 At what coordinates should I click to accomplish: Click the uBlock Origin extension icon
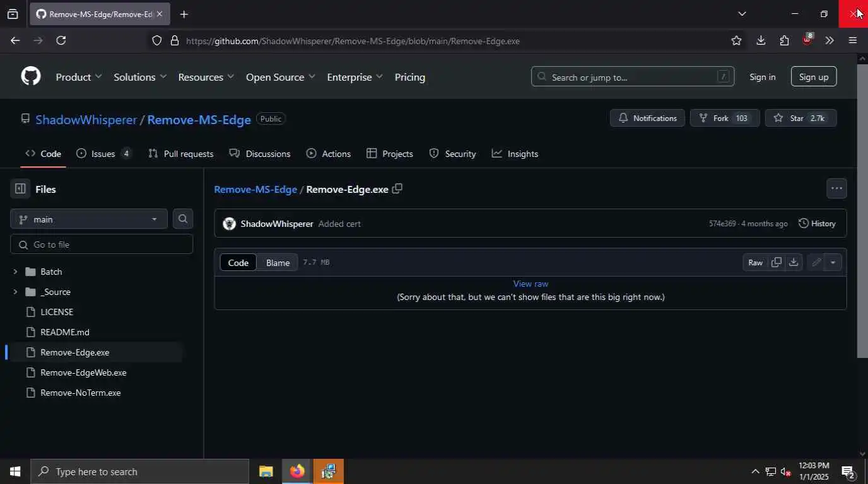(x=807, y=40)
